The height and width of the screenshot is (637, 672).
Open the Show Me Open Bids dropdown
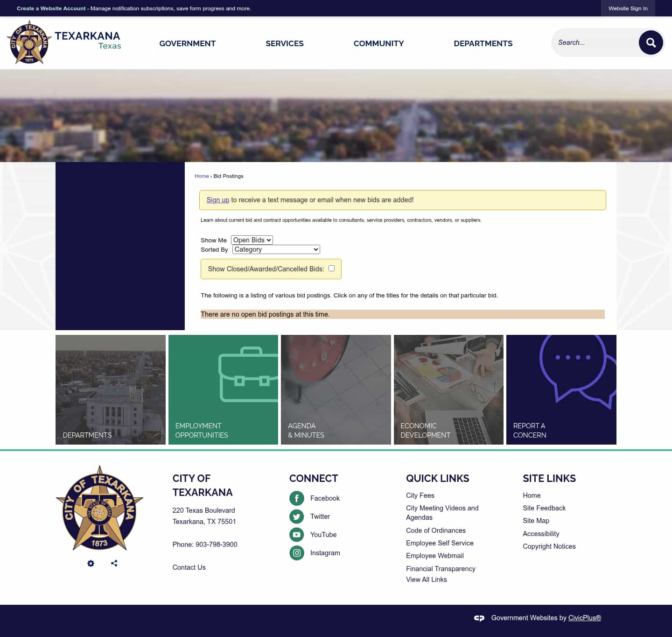point(252,240)
